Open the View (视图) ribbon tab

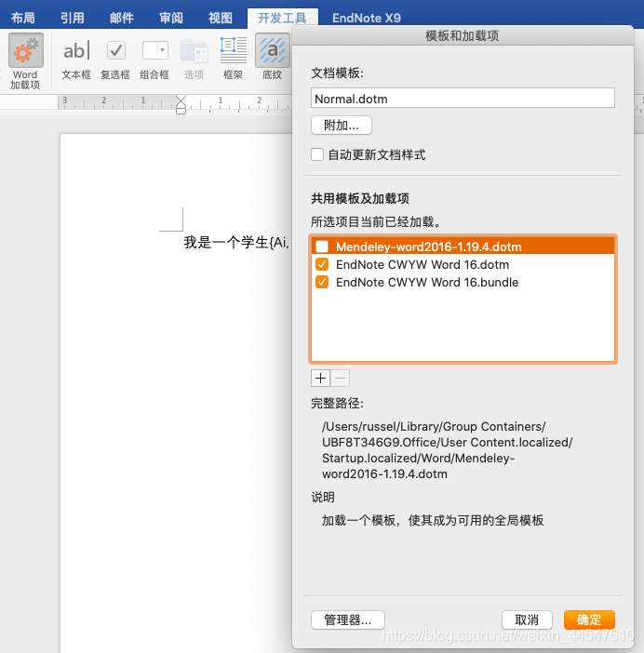coord(221,18)
